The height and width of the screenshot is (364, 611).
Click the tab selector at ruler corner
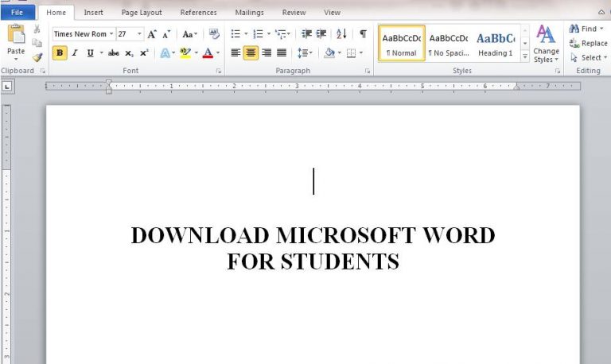(x=7, y=87)
